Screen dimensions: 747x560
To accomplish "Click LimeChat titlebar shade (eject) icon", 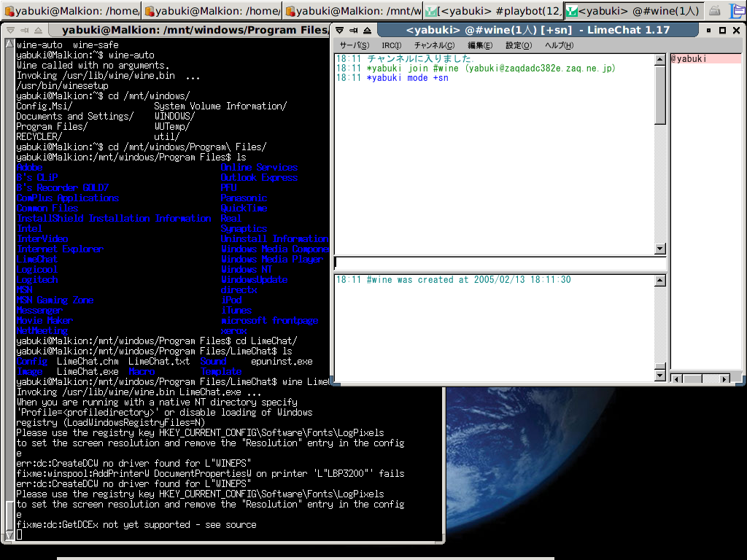I will tap(368, 30).
